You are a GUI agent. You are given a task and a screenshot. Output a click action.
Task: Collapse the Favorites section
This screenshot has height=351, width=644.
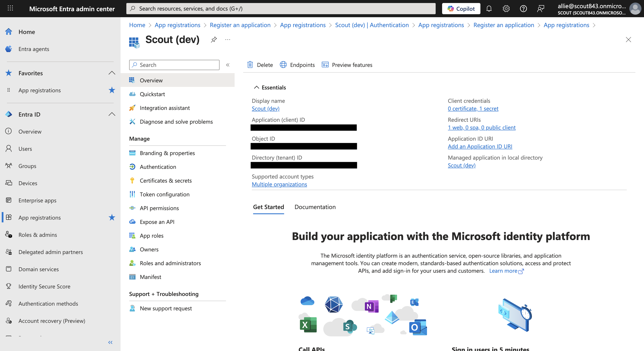click(112, 73)
